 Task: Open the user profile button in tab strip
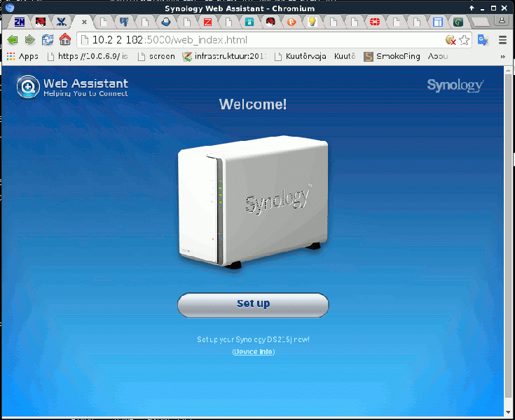pos(502,20)
